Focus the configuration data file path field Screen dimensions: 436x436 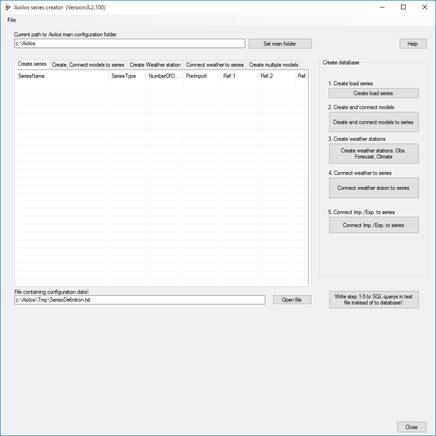[140, 300]
